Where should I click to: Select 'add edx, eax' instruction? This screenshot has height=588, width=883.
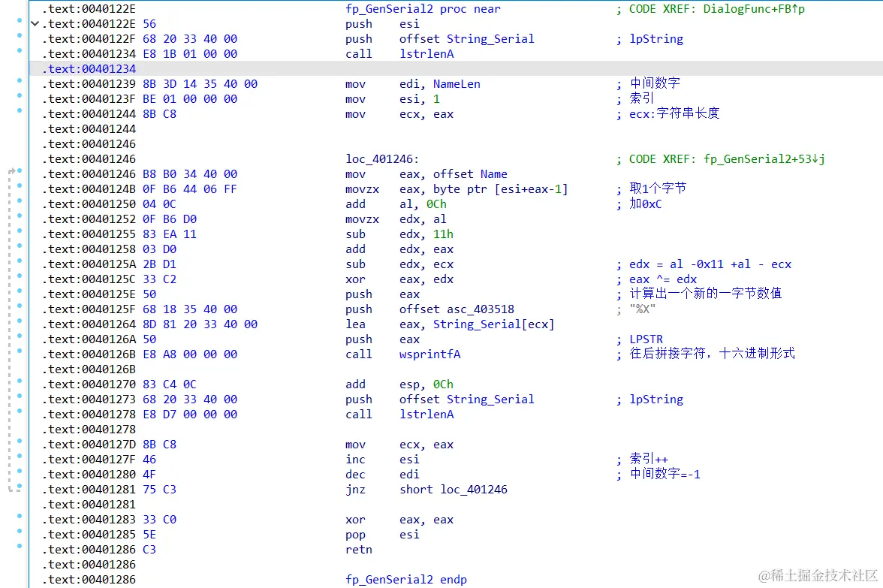399,249
